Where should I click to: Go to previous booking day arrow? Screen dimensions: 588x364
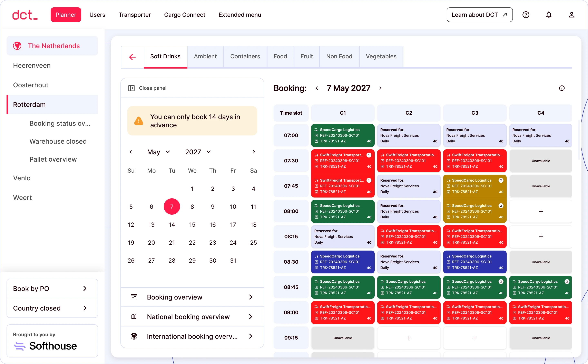pyautogui.click(x=317, y=88)
